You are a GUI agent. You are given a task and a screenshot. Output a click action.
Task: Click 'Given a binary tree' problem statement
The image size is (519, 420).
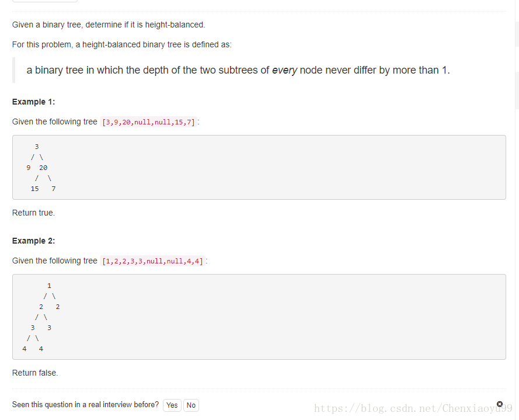pos(109,25)
